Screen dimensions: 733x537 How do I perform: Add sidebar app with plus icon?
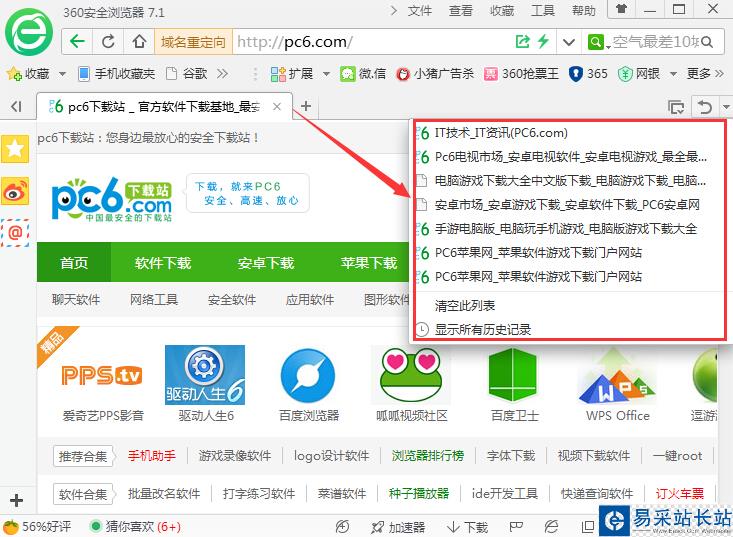16,501
